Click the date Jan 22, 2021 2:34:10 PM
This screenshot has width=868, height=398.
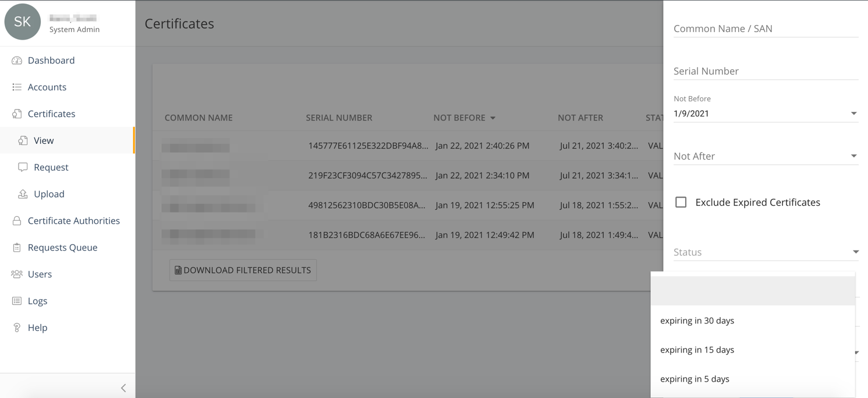click(x=483, y=175)
